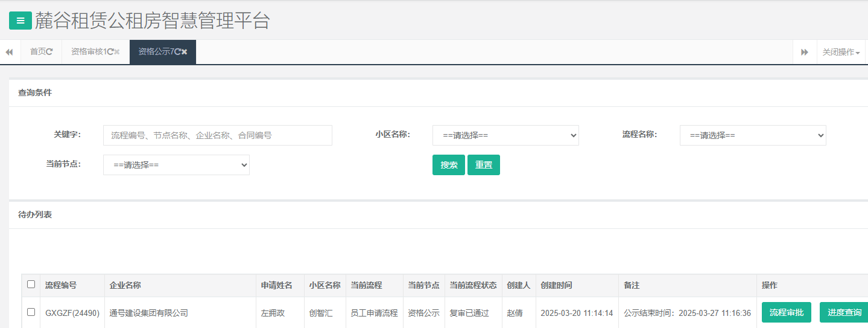Switch to the 资格审核1 tab
The height and width of the screenshot is (328, 868).
click(88, 52)
